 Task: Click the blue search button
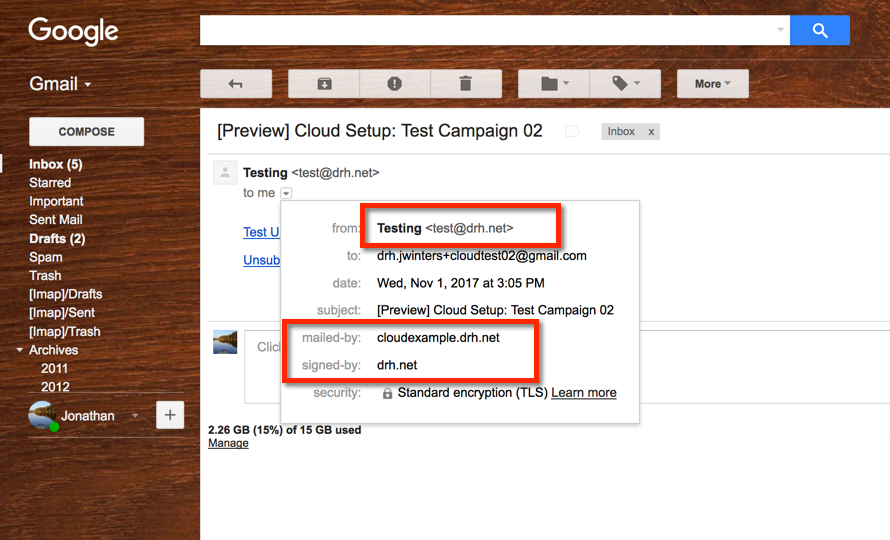pos(820,30)
